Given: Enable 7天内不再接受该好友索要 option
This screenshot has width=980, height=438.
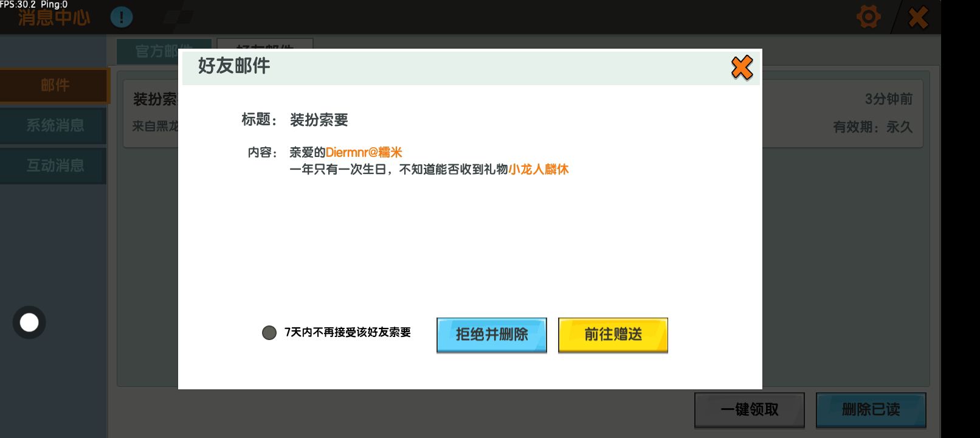Looking at the screenshot, I should (269, 333).
